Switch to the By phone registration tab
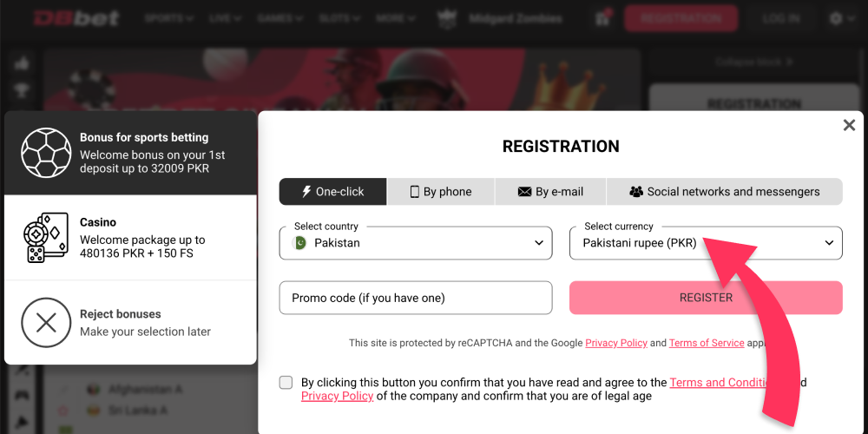Viewport: 868px width, 434px height. pos(441,192)
